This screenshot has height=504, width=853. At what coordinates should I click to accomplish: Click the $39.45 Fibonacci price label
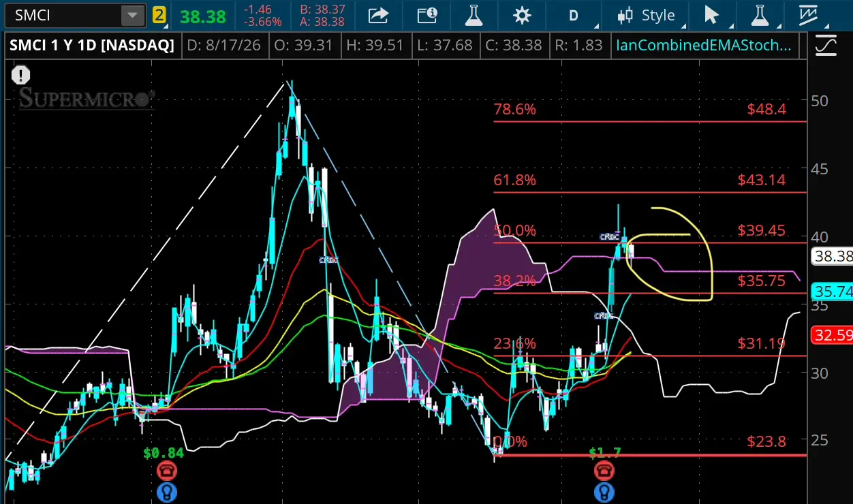coord(762,230)
